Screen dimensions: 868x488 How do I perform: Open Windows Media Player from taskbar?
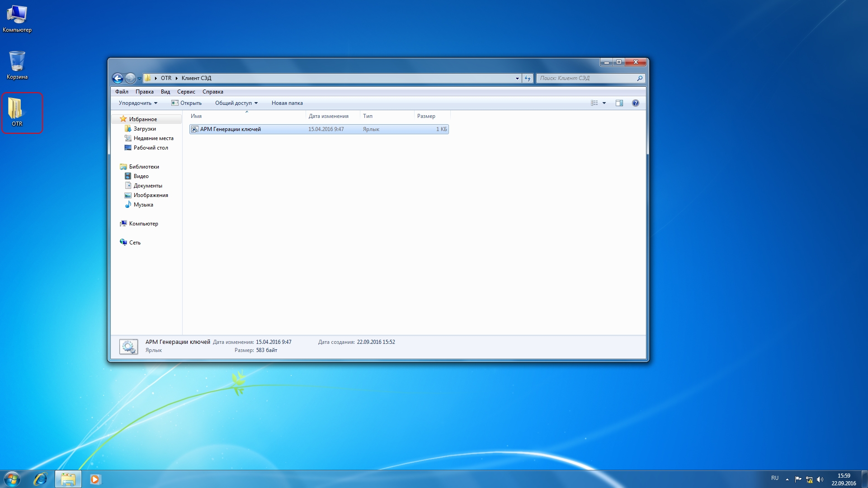coord(95,479)
